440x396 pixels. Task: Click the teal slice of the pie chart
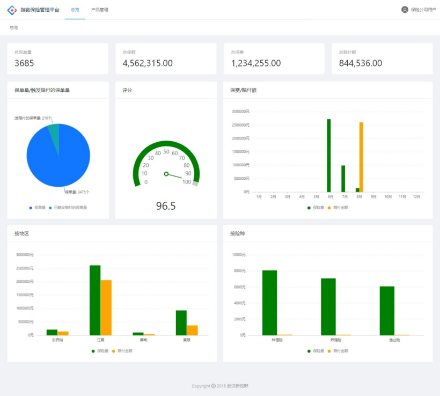pyautogui.click(x=55, y=133)
